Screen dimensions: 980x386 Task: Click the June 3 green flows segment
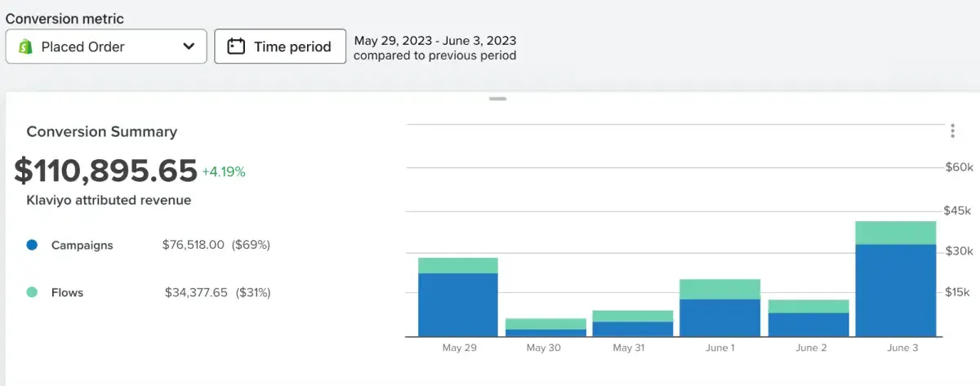tap(895, 233)
